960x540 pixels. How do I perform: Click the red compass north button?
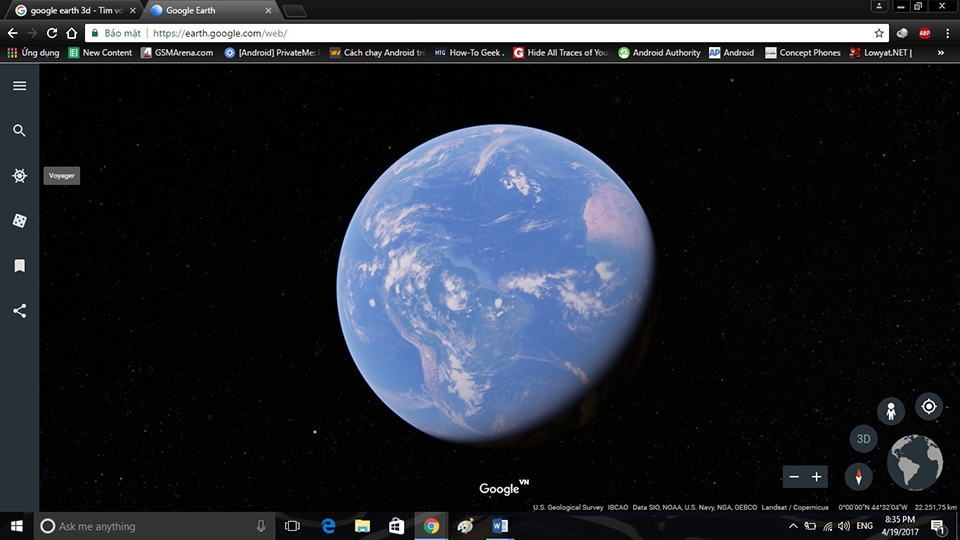(x=858, y=476)
